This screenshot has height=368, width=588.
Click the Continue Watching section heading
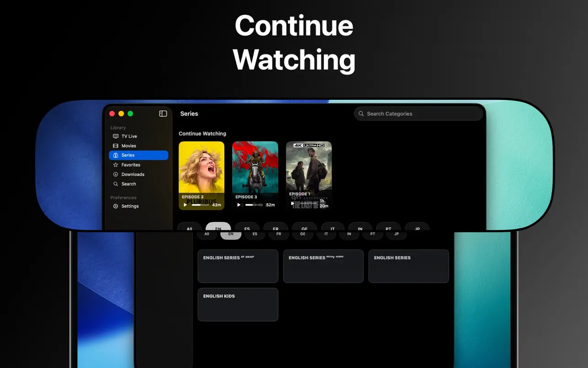point(202,134)
